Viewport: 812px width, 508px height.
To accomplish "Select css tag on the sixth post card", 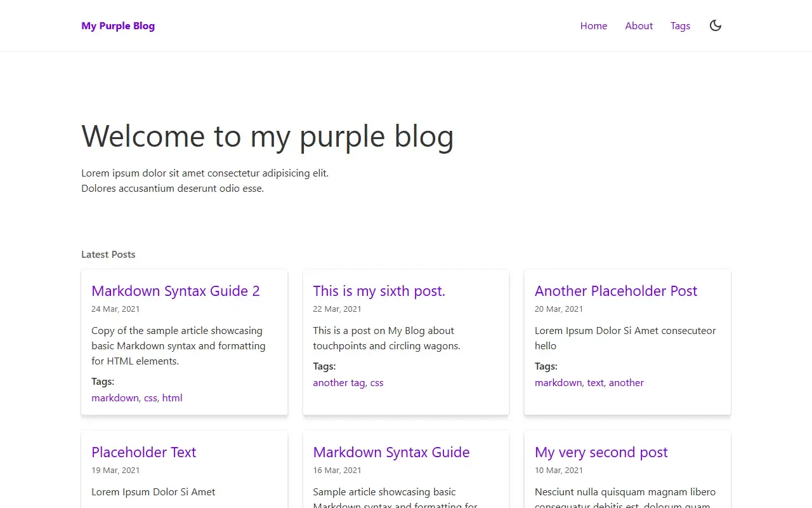I will click(x=377, y=383).
